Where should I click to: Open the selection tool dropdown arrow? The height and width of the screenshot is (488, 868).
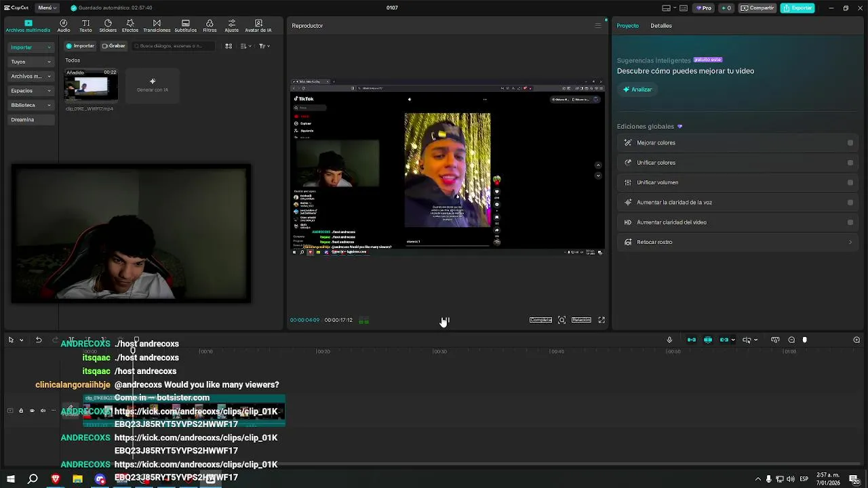click(21, 340)
